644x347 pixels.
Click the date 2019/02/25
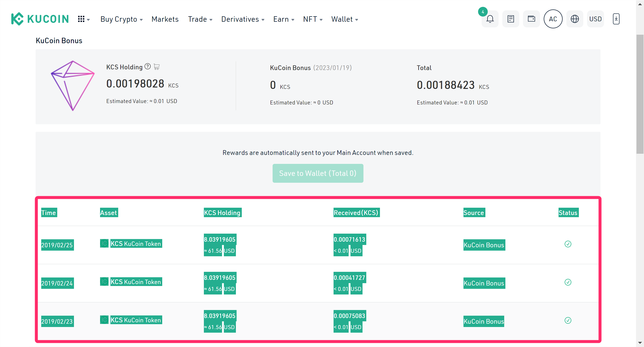pyautogui.click(x=57, y=245)
